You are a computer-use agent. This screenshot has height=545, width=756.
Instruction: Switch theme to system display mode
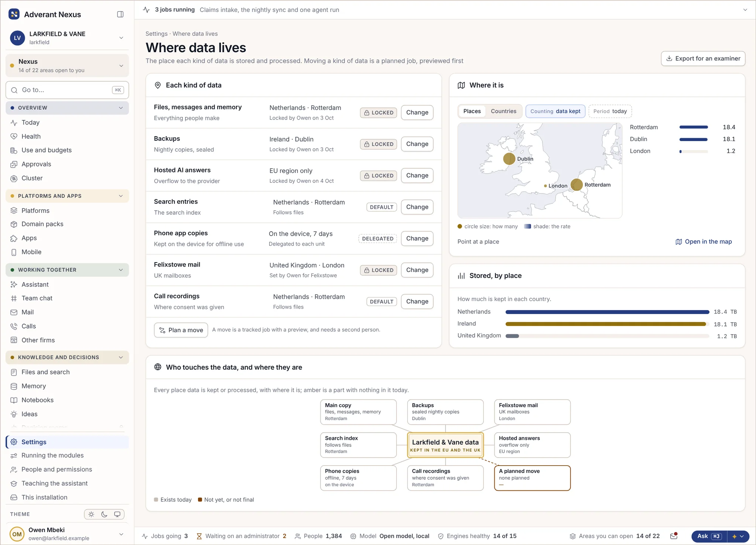(117, 514)
